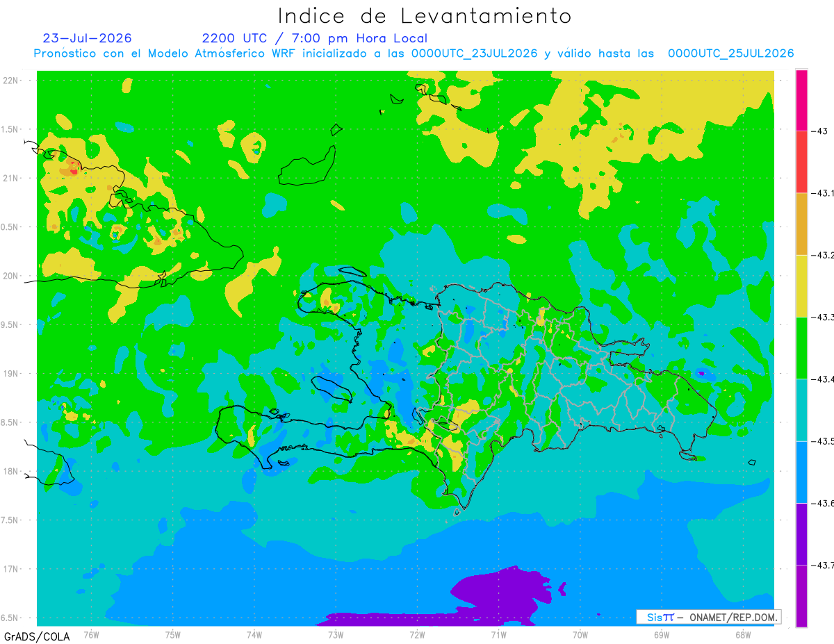Click the '69W' longitude label
834x644 pixels.
point(661,634)
